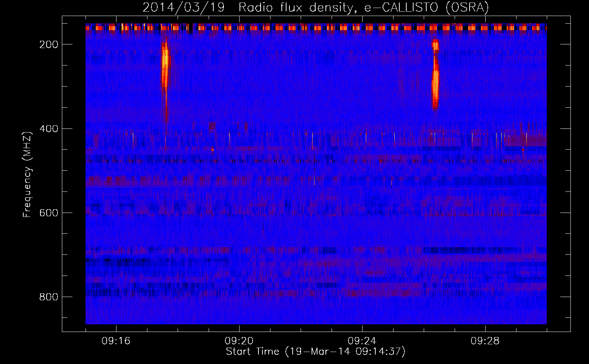589x364 pixels.
Task: Click the 09:16 time tick label
Action: click(116, 341)
